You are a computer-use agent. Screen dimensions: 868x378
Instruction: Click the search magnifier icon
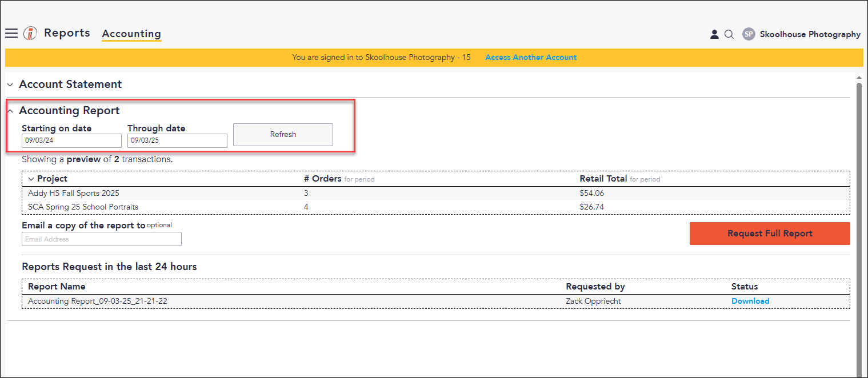(729, 34)
